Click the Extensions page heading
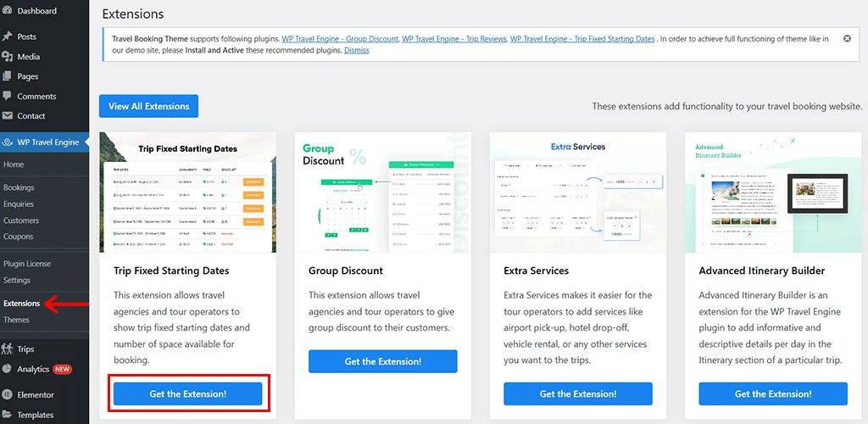The image size is (868, 424). [x=133, y=14]
